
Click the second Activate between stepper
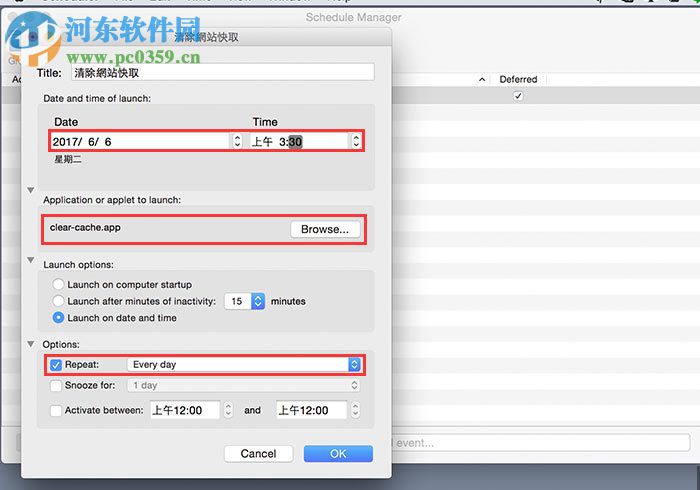pyautogui.click(x=355, y=410)
